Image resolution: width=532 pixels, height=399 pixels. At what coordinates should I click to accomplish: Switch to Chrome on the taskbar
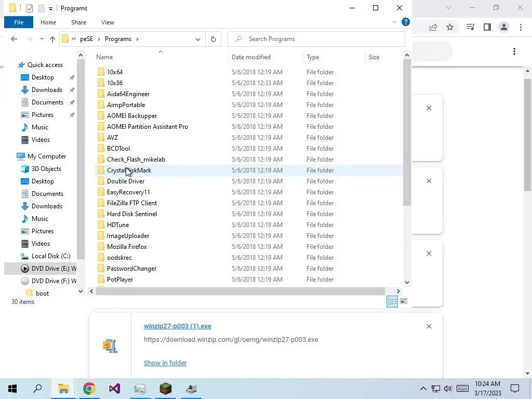tap(89, 389)
